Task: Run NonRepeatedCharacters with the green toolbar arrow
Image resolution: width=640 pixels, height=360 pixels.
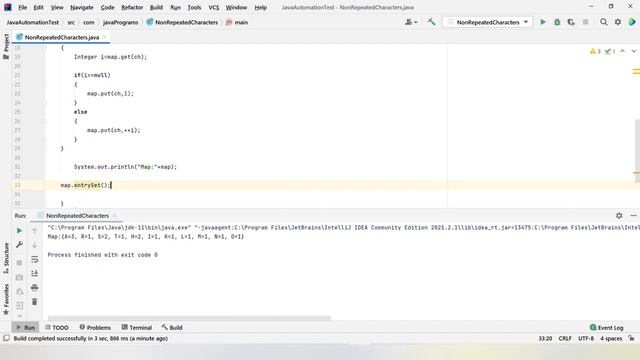Action: pyautogui.click(x=543, y=22)
